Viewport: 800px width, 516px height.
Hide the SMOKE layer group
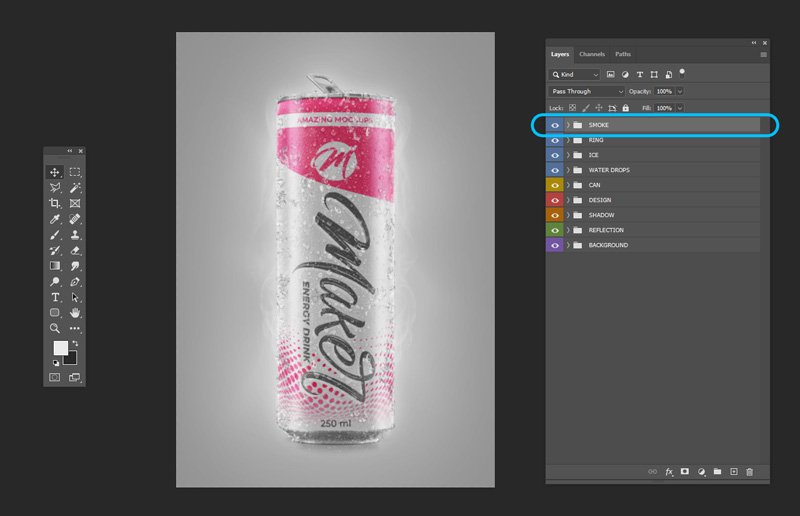click(555, 125)
